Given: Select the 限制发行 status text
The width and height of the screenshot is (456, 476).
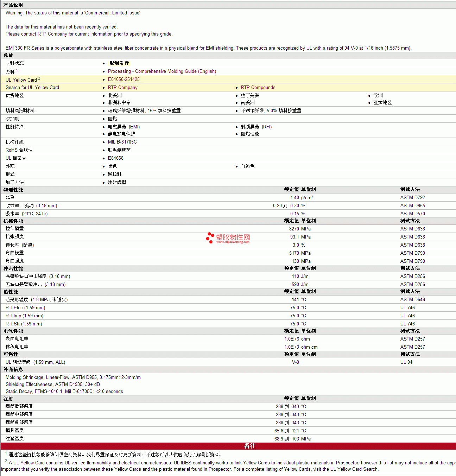Looking at the screenshot, I should click(119, 63).
